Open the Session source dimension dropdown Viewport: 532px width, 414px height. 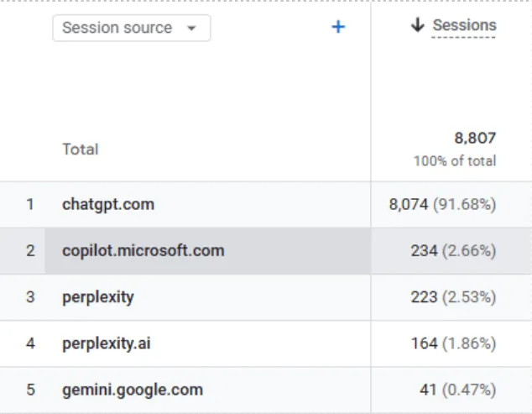[x=131, y=28]
